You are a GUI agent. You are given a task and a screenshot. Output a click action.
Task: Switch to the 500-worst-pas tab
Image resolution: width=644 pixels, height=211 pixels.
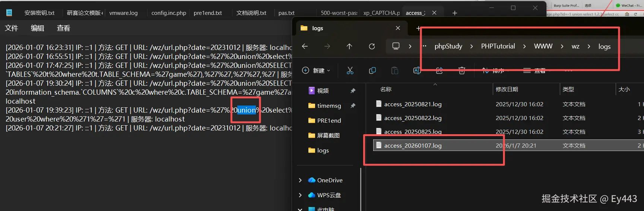coord(339,13)
